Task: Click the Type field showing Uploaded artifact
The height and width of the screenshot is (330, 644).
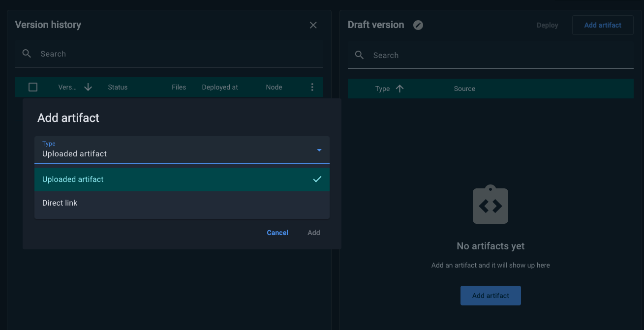Action: click(x=182, y=150)
